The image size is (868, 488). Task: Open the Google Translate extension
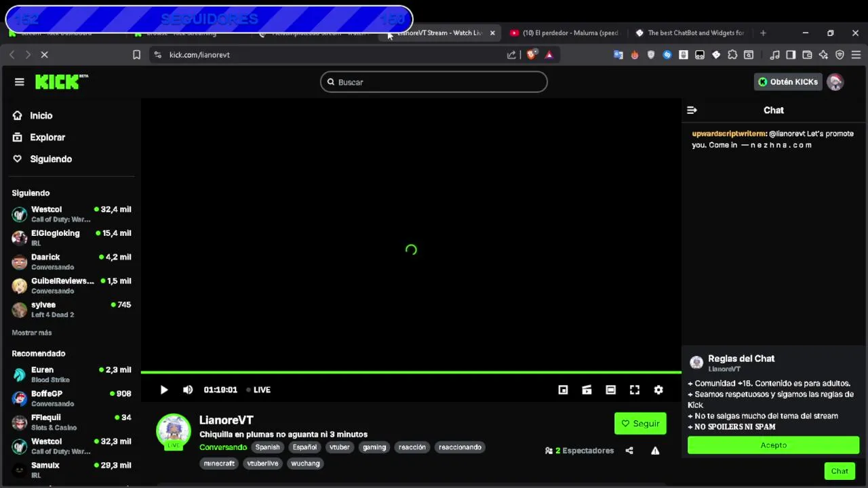[618, 55]
